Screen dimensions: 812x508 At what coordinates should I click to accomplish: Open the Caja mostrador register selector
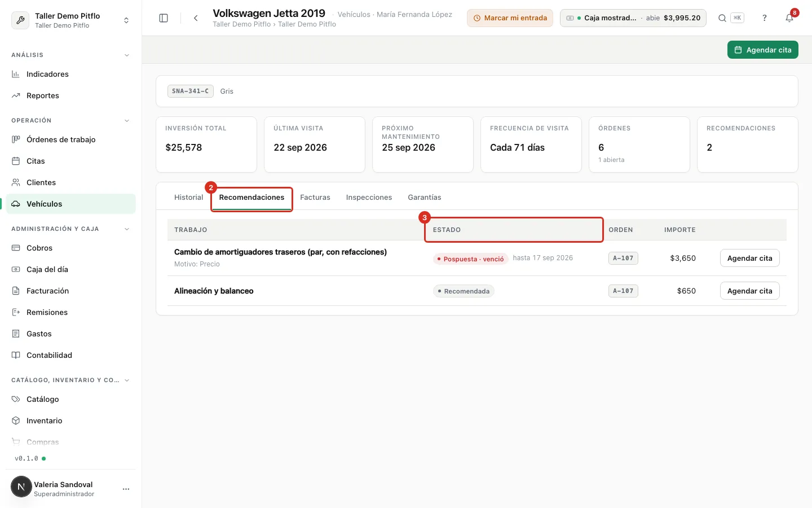click(633, 18)
